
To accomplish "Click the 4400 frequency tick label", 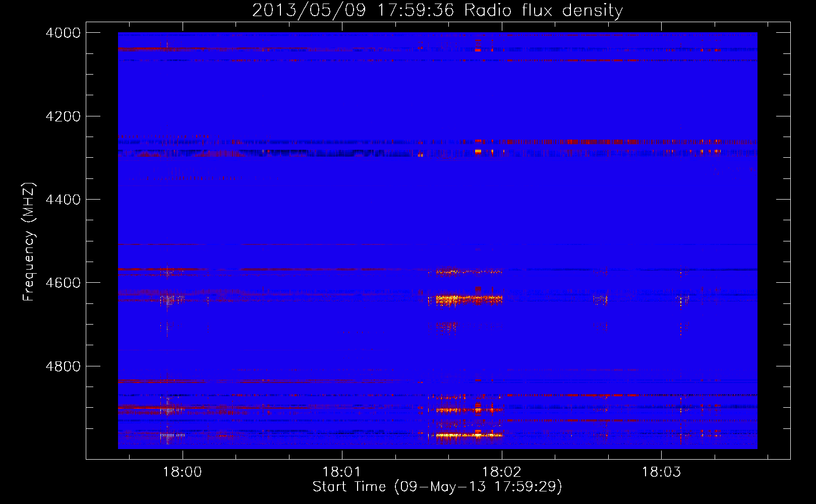I will (63, 200).
